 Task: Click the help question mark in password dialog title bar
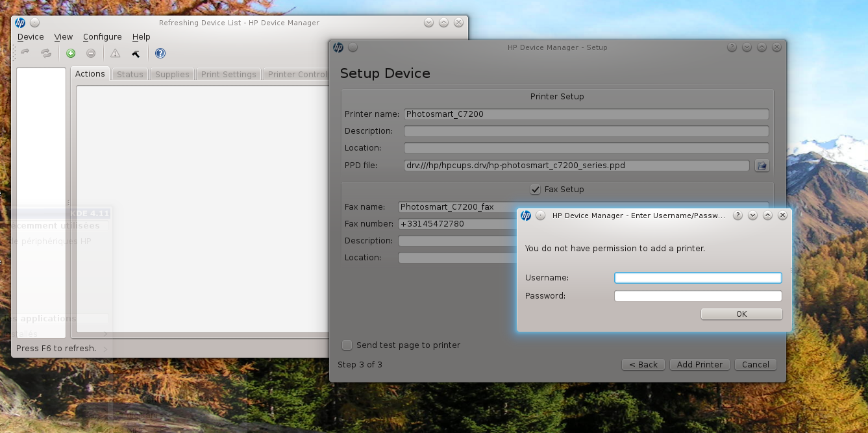738,216
